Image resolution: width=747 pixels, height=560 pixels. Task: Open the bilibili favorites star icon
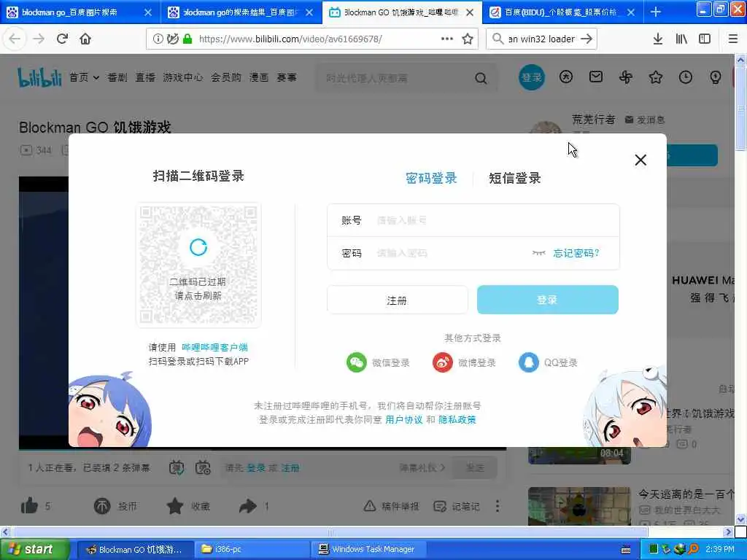pos(656,77)
